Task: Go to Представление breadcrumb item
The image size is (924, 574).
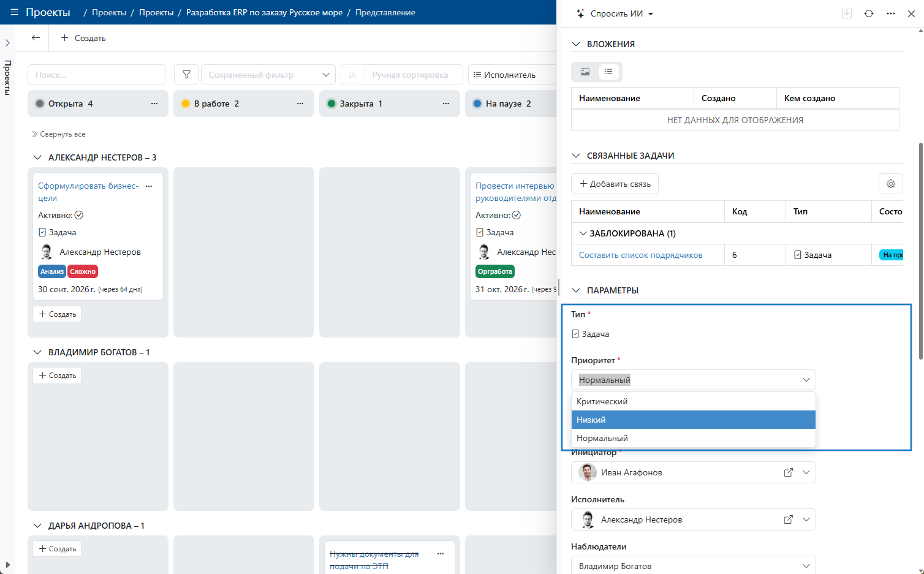Action: (385, 12)
